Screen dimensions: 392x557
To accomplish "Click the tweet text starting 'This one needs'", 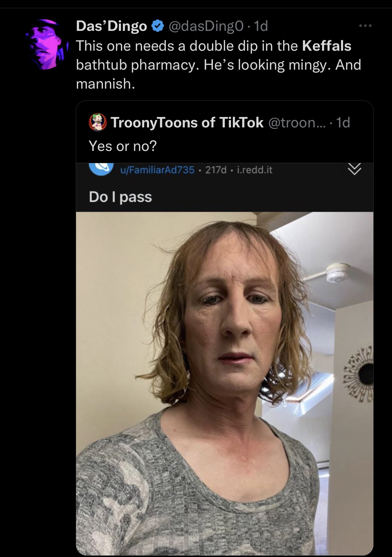I will click(218, 65).
